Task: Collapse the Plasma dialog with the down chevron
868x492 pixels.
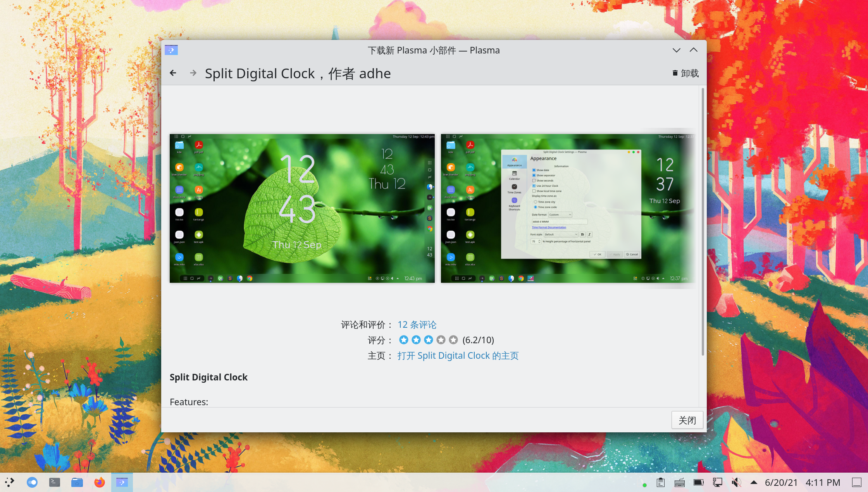Action: tap(676, 50)
